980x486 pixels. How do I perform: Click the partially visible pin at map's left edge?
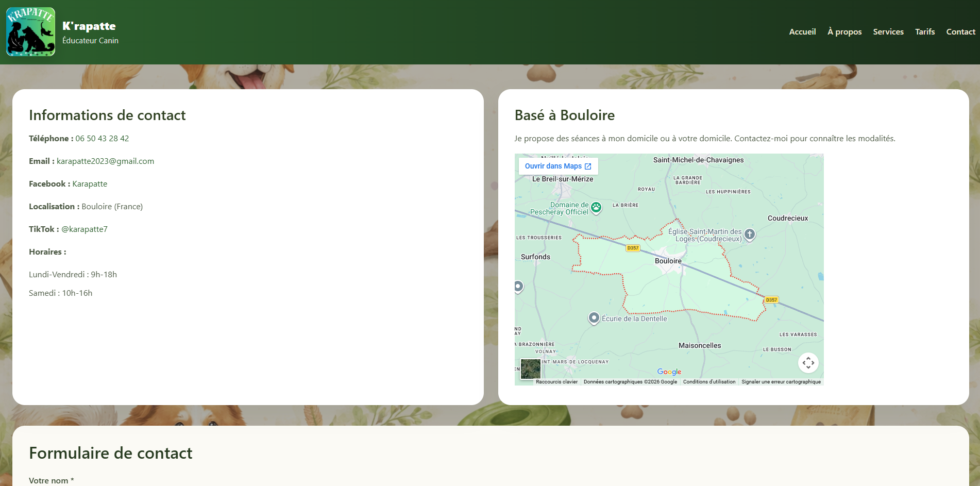518,287
